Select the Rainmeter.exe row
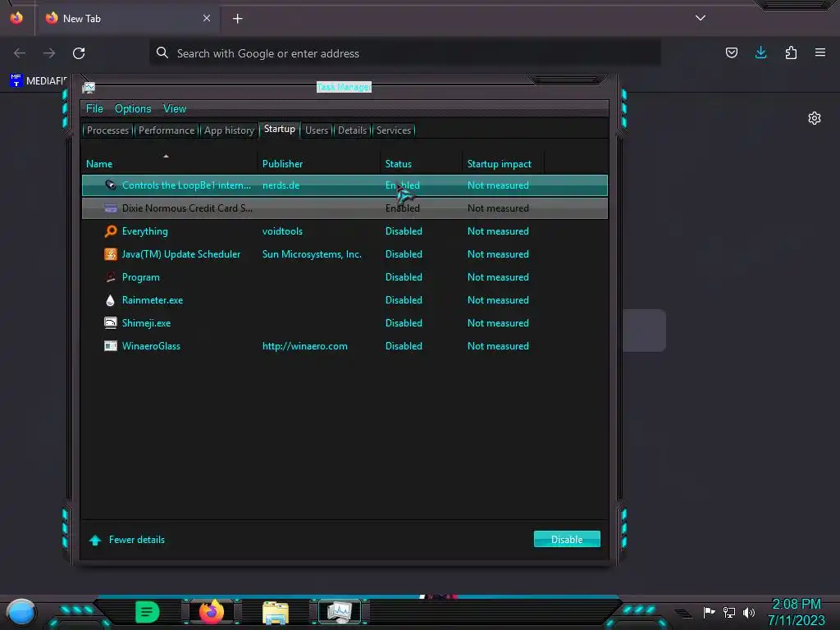840x630 pixels. click(345, 300)
